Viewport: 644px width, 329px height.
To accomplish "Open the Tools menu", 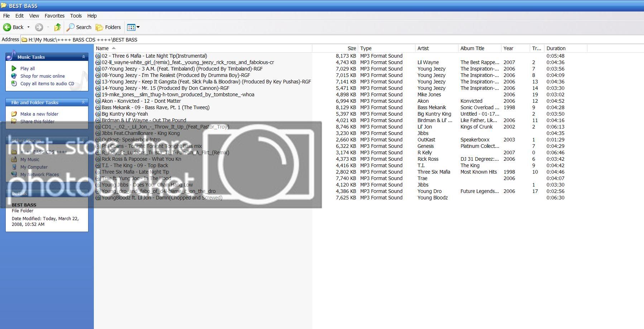I will point(76,16).
